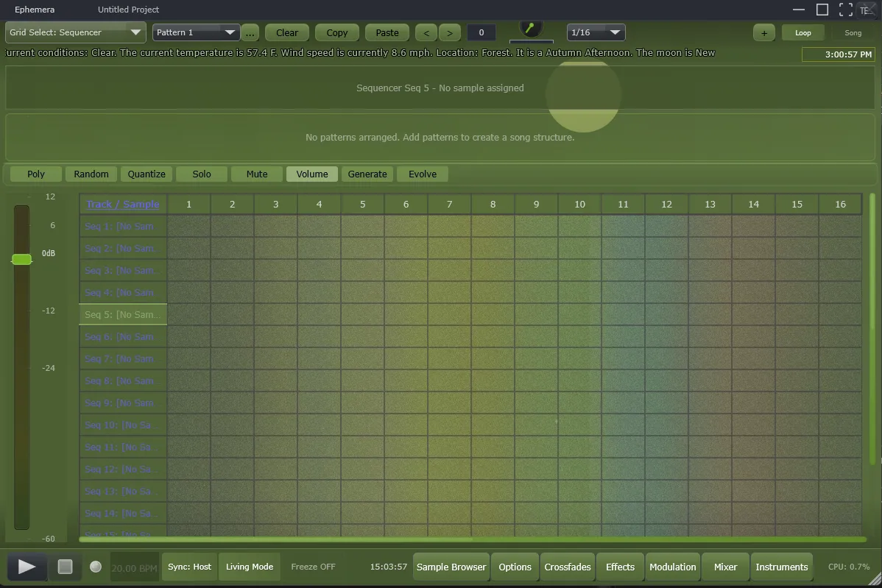Click the pattern offset number field showing 0

pos(481,32)
